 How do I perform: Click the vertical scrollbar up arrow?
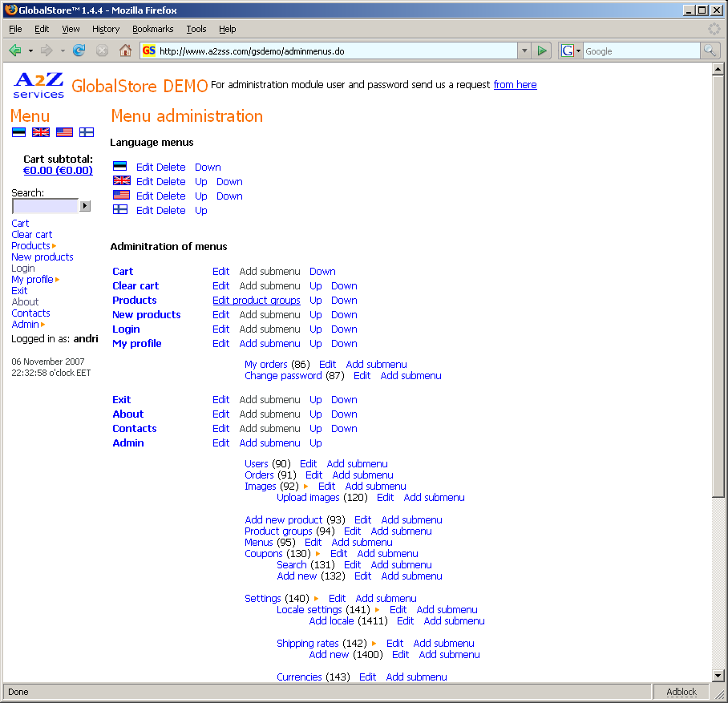(x=718, y=69)
